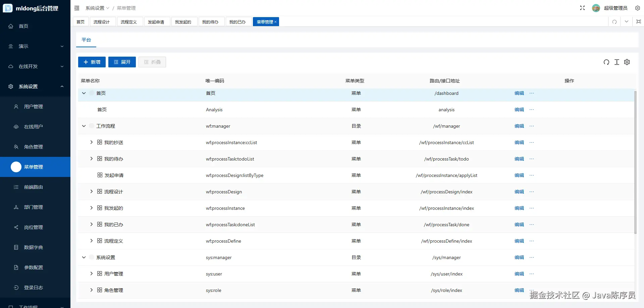Collapse the 首页 tree row

pyautogui.click(x=84, y=93)
